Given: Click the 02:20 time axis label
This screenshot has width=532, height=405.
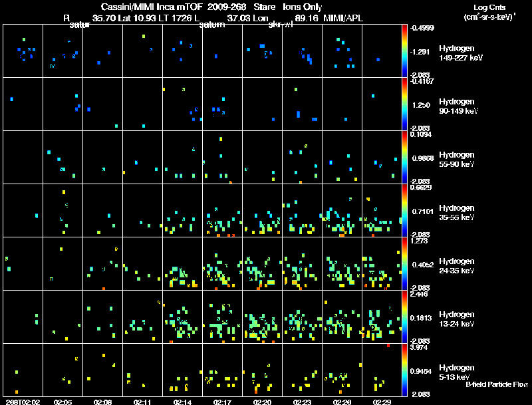Looking at the screenshot, I should pyautogui.click(x=262, y=402).
